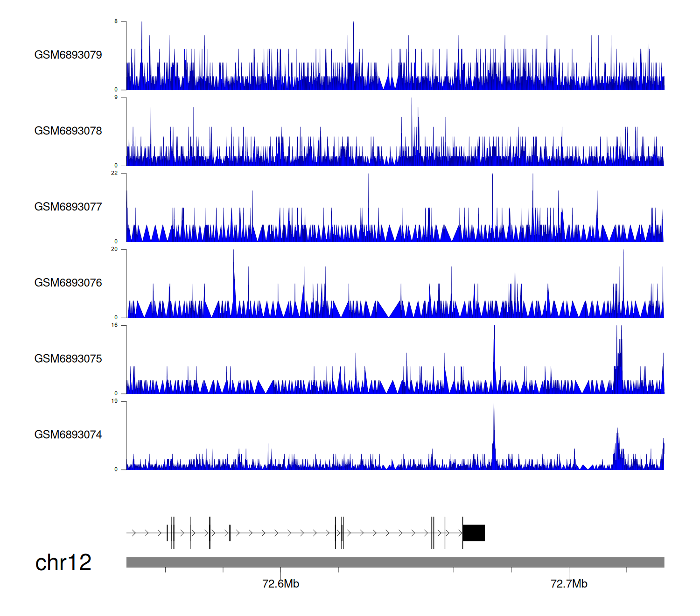The height and width of the screenshot is (616, 700).
Task: Click the GSM6893077 track label
Action: 68,207
